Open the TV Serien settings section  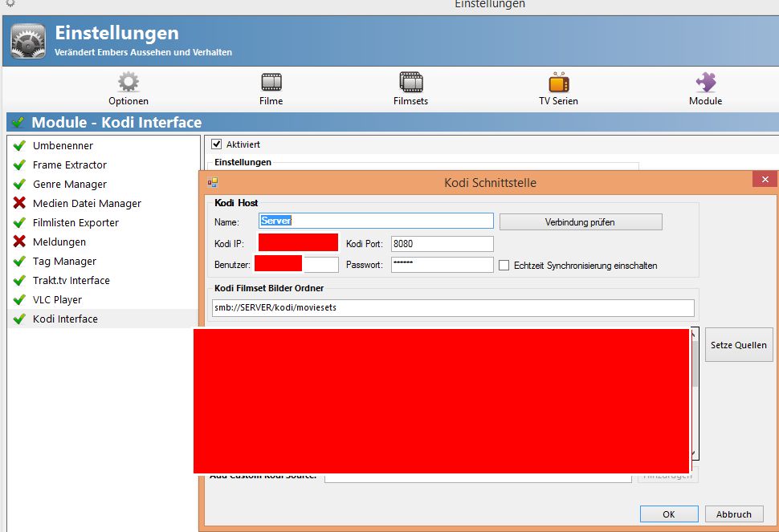(558, 89)
